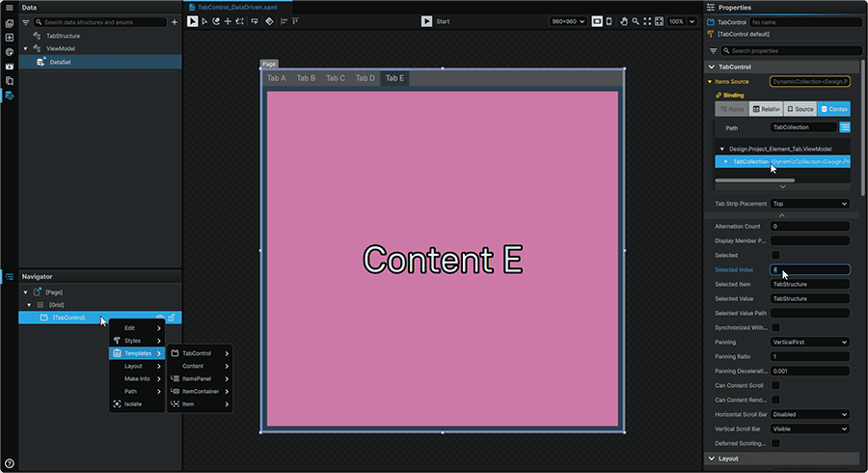This screenshot has width=868, height=473.
Task: Open the Data sidebar panel icon
Action: pyautogui.click(x=10, y=96)
